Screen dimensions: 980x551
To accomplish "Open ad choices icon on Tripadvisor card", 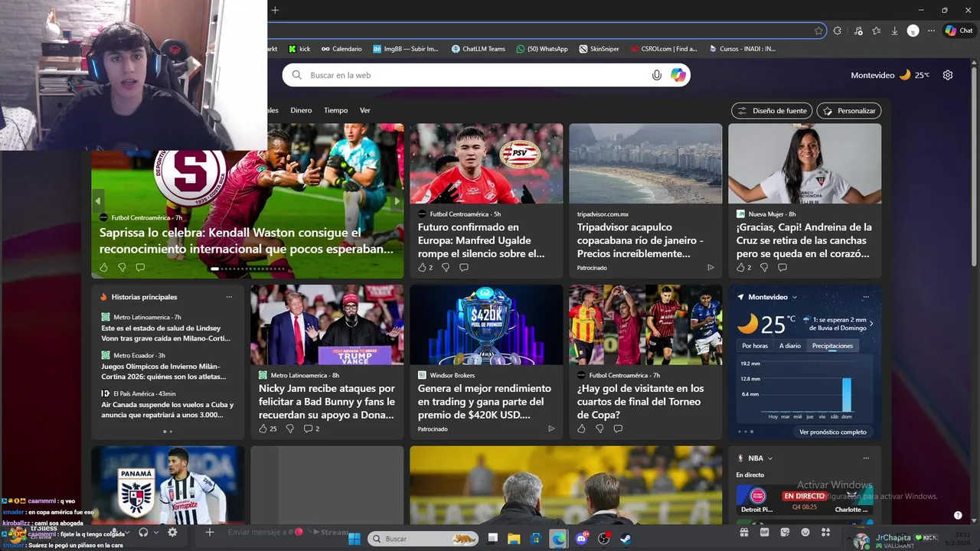I will pyautogui.click(x=710, y=268).
